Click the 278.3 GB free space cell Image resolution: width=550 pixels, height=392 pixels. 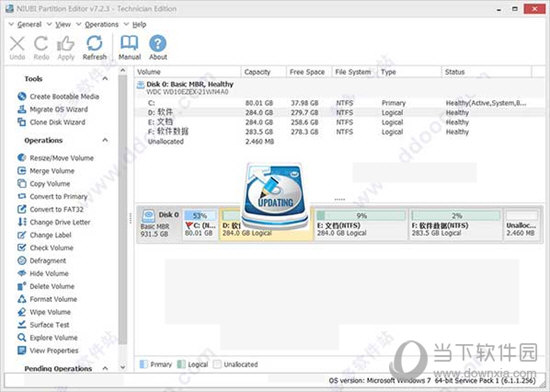tap(304, 132)
